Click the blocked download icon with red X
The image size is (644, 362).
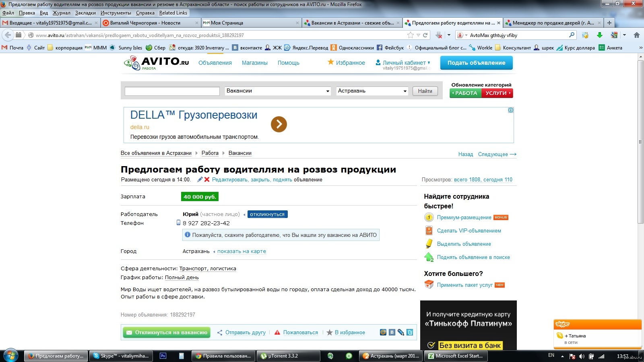439,35
